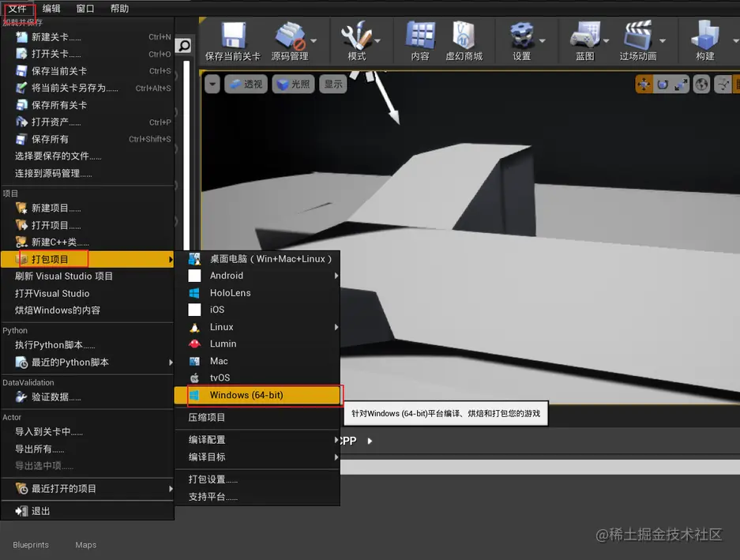Image resolution: width=740 pixels, height=560 pixels.
Task: Click the search magnifier icon
Action: coord(183,46)
